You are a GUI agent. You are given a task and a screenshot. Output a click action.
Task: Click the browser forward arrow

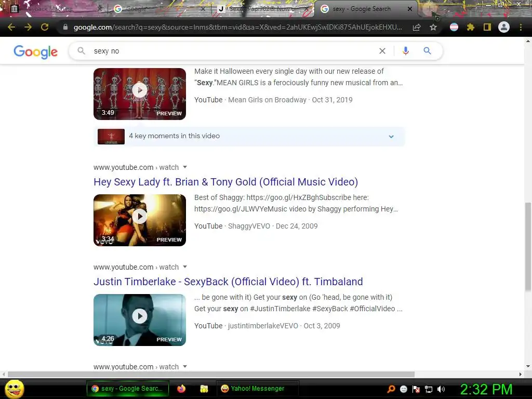[x=28, y=27]
